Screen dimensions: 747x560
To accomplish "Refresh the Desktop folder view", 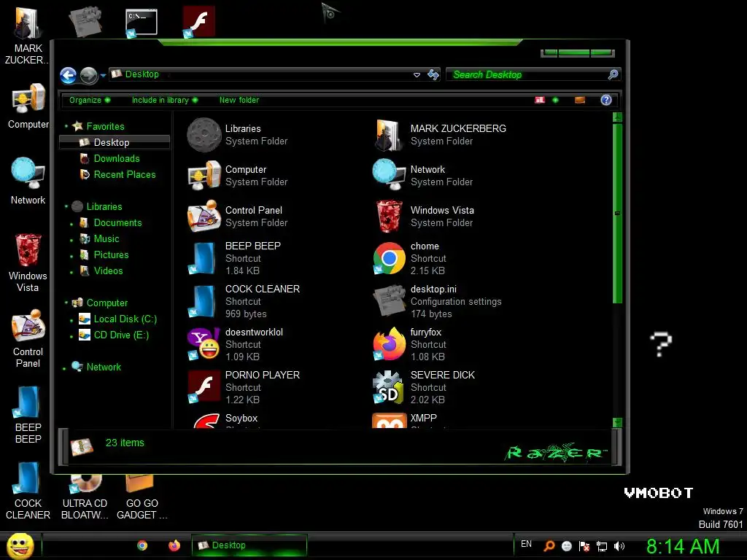I will point(433,75).
